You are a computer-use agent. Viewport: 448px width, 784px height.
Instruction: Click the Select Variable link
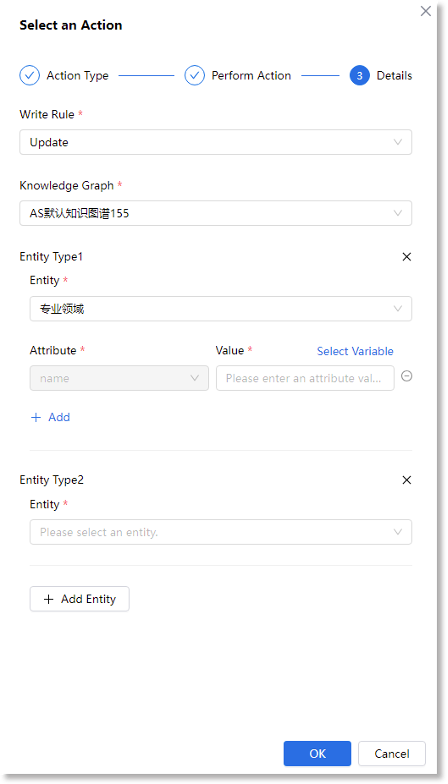tap(355, 351)
